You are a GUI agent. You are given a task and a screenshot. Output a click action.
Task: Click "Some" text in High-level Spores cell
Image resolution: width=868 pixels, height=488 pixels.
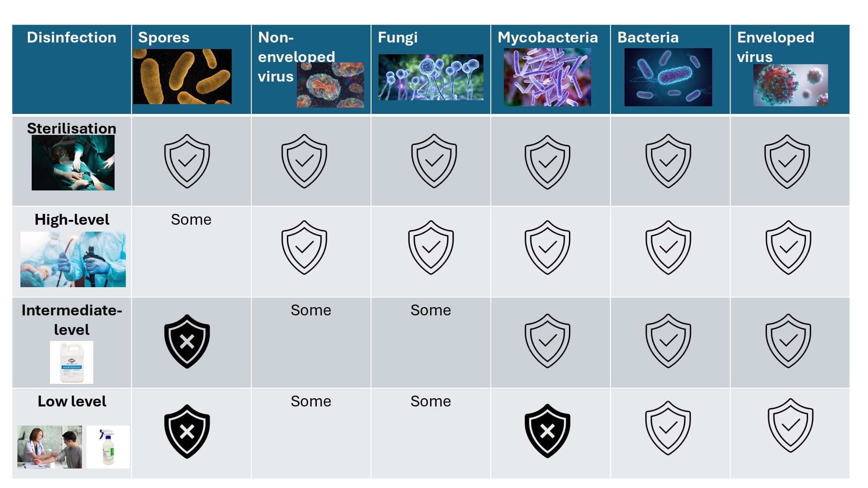[191, 219]
